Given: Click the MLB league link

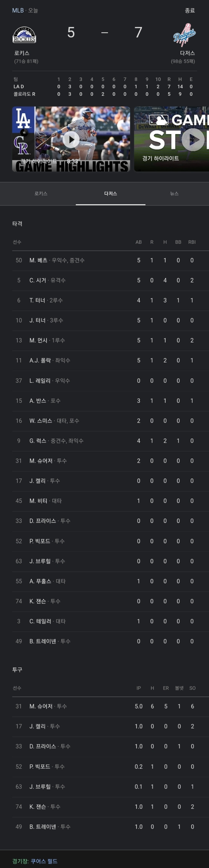Looking at the screenshot, I should click(18, 10).
